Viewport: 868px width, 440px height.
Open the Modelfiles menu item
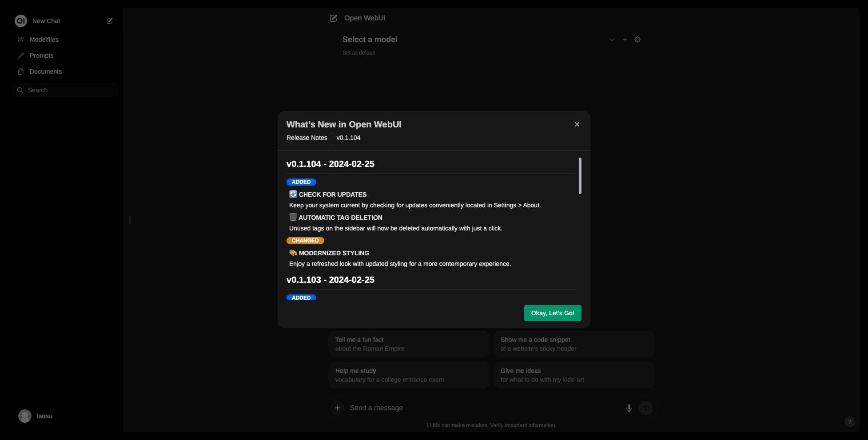pyautogui.click(x=44, y=40)
